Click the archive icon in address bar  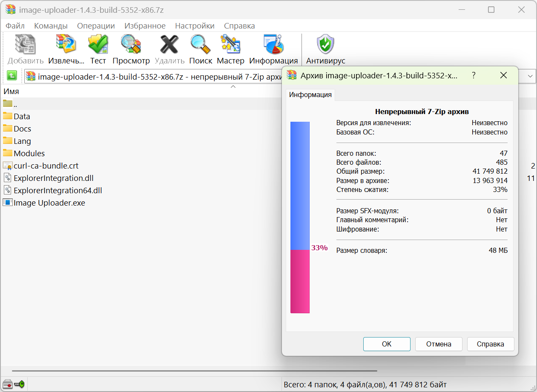coord(31,76)
